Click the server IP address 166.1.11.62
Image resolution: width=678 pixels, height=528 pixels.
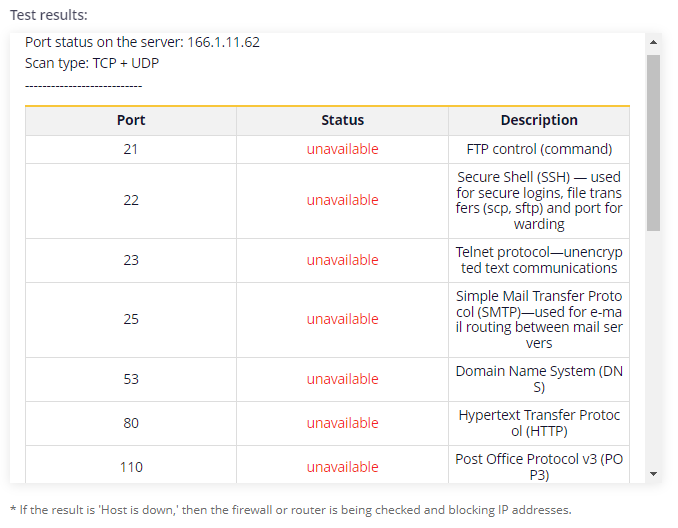[x=224, y=42]
